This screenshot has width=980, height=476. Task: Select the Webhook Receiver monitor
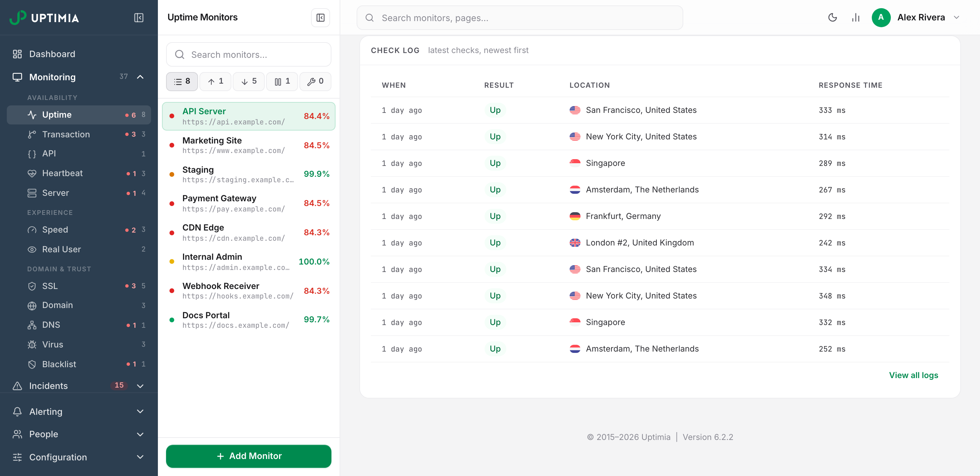249,291
